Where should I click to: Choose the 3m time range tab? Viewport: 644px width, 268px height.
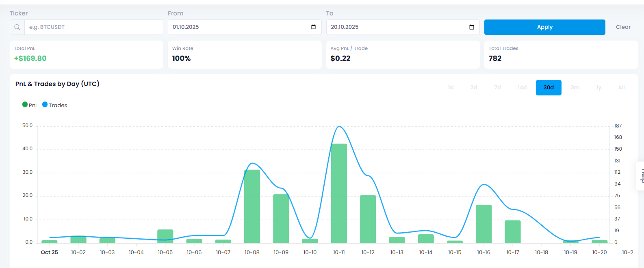[x=575, y=88]
